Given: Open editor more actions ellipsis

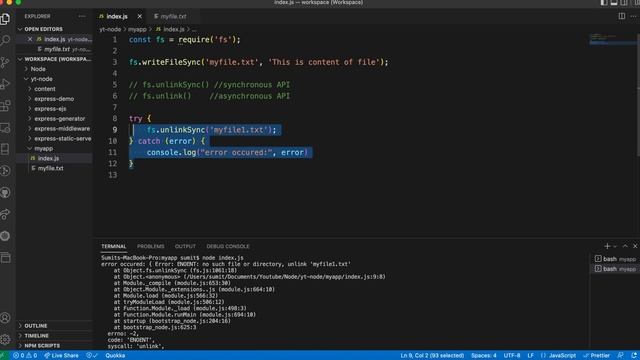Looking at the screenshot, I should click(x=633, y=16).
